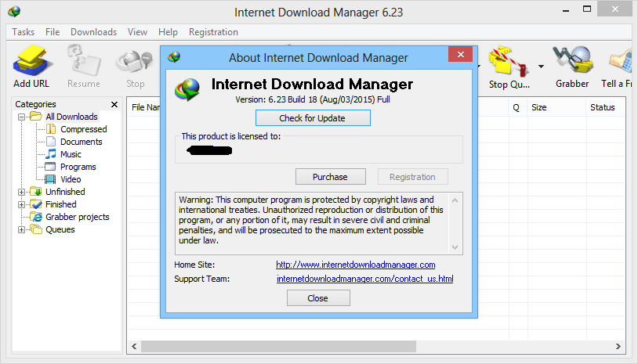
Task: Click the Unfinished folder icon
Action: coord(36,192)
